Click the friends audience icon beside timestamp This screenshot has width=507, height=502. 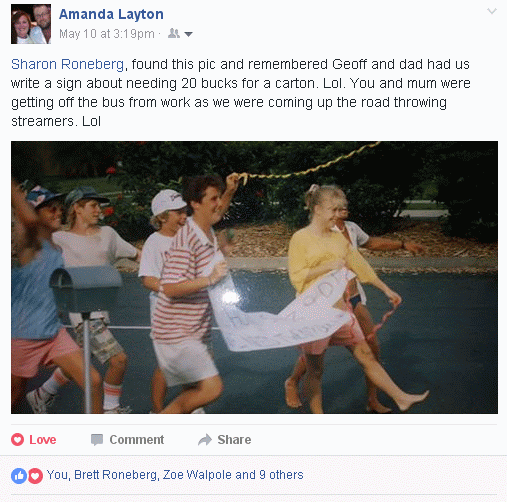click(x=174, y=33)
